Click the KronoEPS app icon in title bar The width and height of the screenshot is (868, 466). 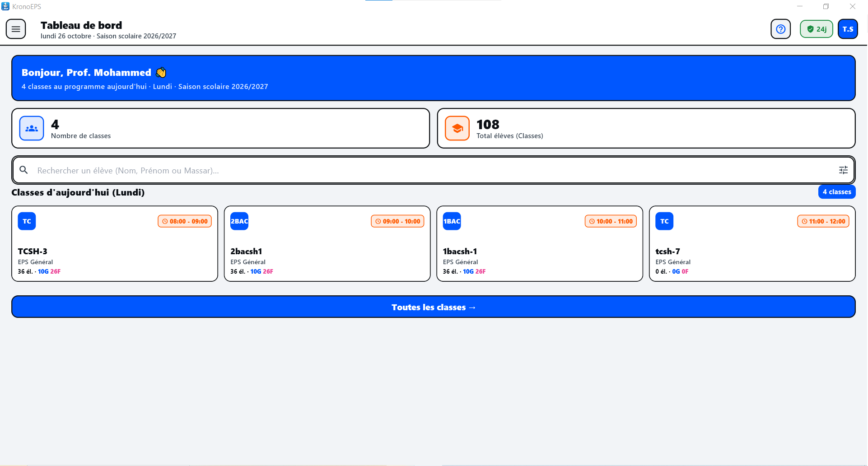pos(5,6)
